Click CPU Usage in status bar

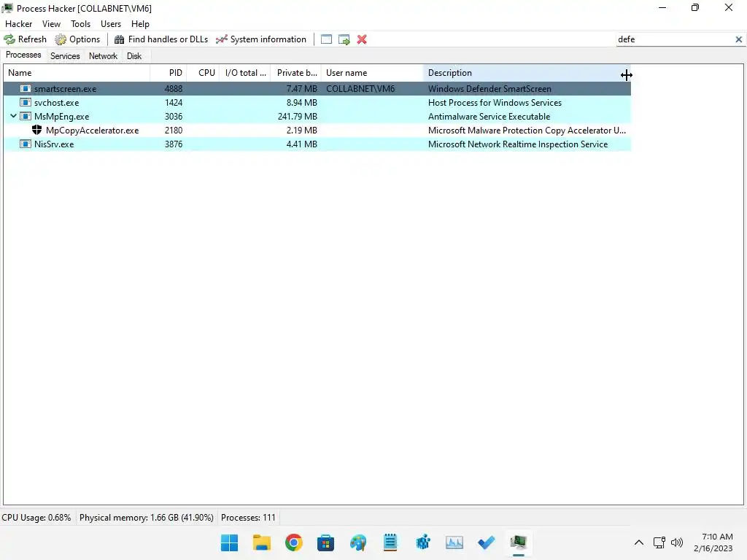pos(36,518)
